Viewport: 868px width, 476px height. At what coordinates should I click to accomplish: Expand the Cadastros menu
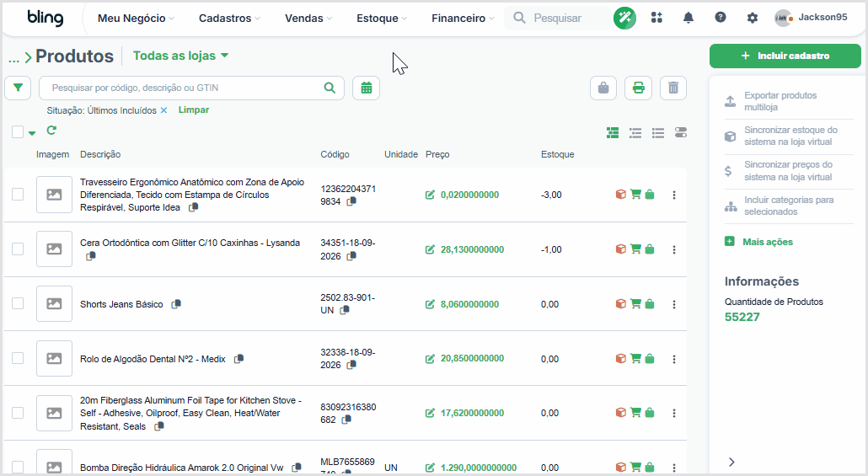click(x=229, y=19)
